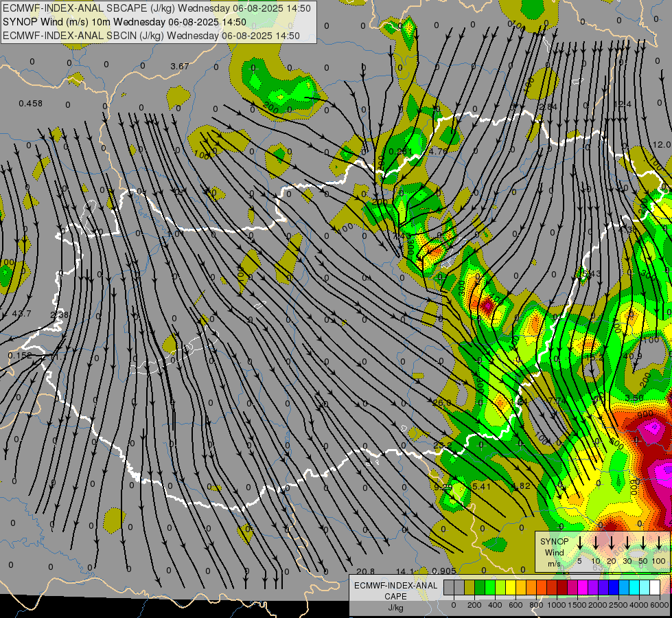
Task: Click the 'SYNOP' label in the wind legend
Action: 554,541
